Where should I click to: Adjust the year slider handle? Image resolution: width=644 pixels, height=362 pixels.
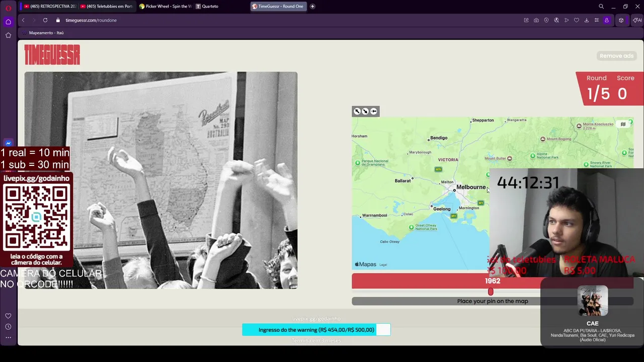coord(491,292)
